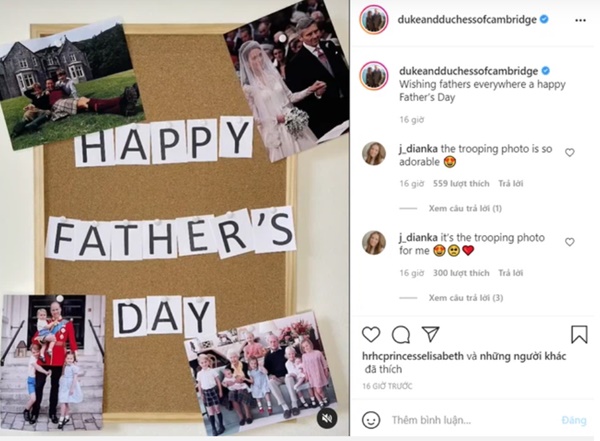
Task: Reply to the first comment via 'Trả lời'
Action: coord(510,184)
